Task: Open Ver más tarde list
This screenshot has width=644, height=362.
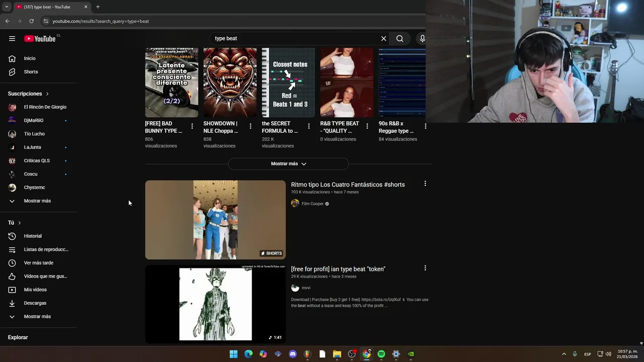Action: 39,263
